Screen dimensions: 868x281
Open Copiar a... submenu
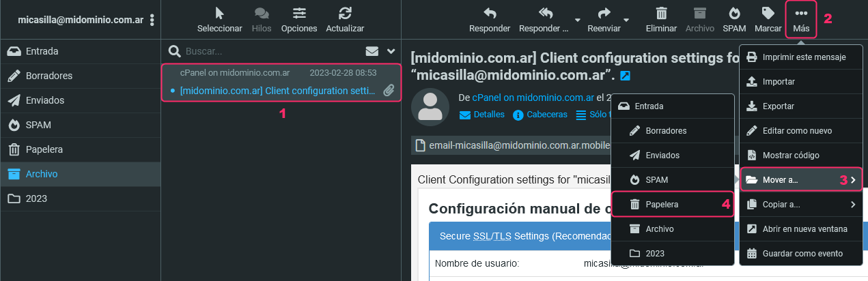802,204
